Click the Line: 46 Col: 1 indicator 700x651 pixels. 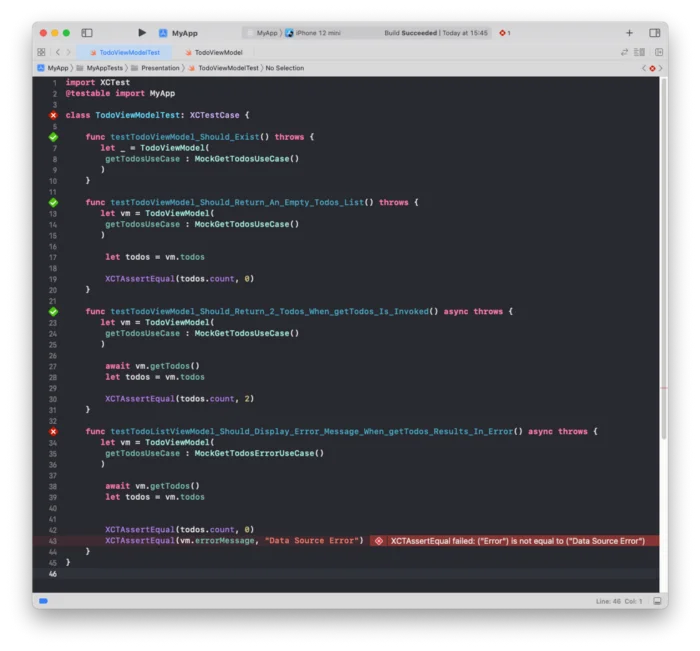(x=619, y=601)
